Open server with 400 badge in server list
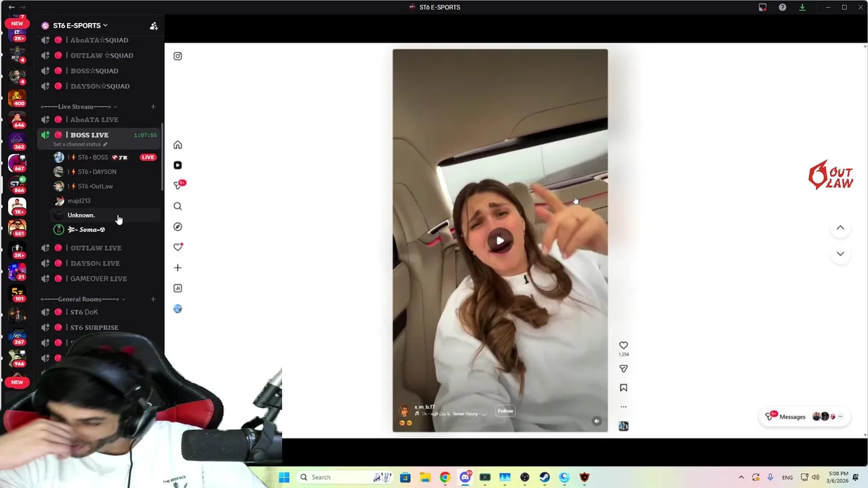This screenshot has height=488, width=868. pos(17,98)
